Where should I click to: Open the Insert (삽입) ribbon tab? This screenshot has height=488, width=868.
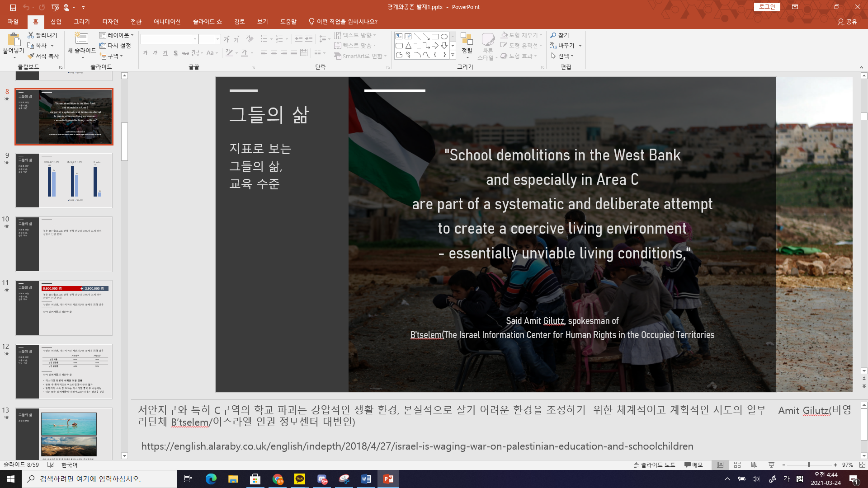tap(56, 22)
